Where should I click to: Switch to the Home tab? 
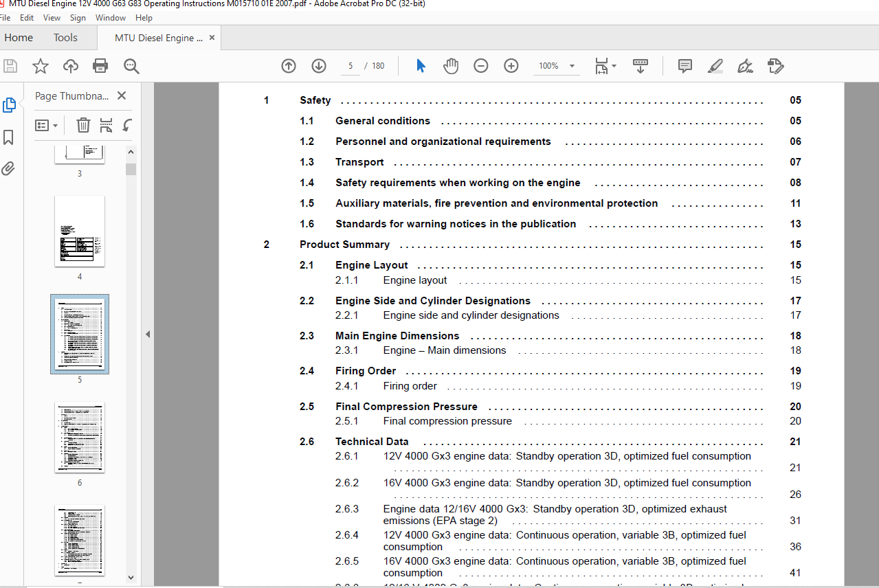(19, 38)
